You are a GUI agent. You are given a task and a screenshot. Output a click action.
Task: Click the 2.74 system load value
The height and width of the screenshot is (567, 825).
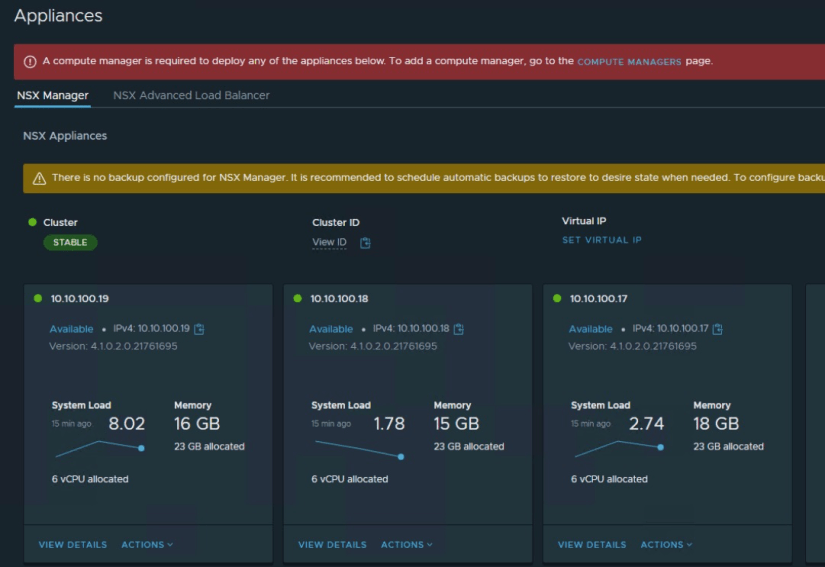click(x=647, y=423)
